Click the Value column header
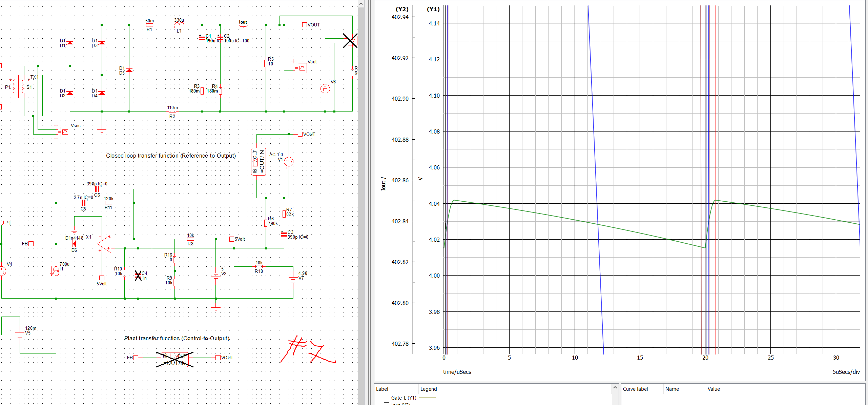The image size is (868, 405). pos(714,389)
